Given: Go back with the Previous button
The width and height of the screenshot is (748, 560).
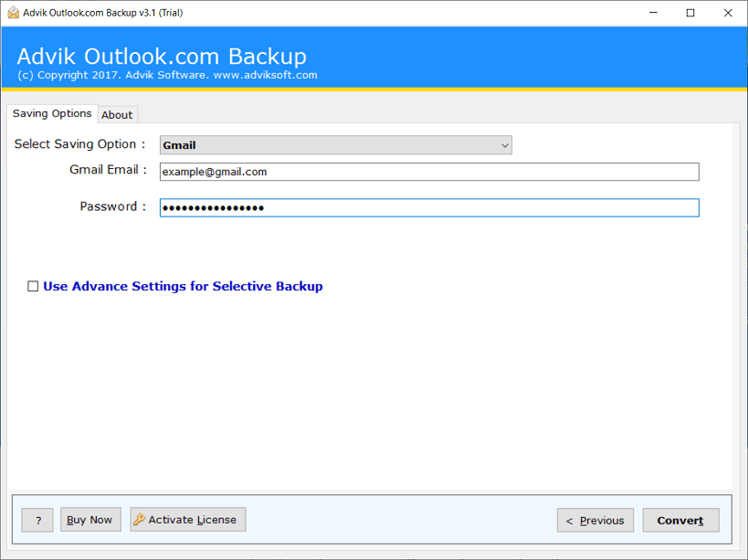Looking at the screenshot, I should pyautogui.click(x=595, y=519).
